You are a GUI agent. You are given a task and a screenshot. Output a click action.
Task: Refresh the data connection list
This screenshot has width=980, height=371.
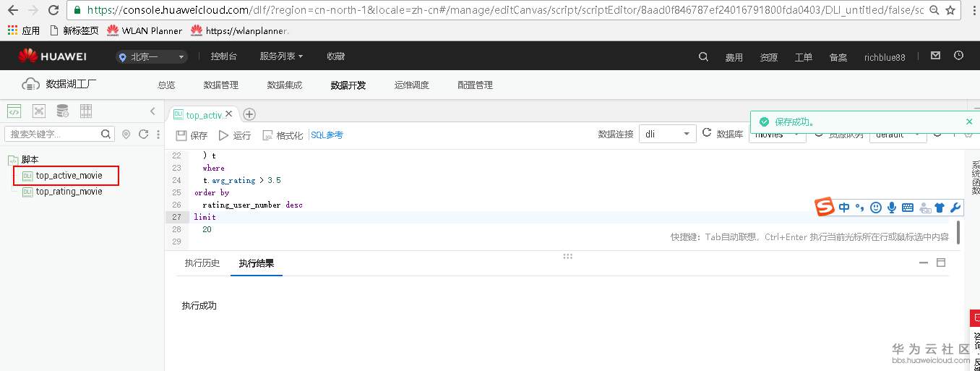click(707, 134)
